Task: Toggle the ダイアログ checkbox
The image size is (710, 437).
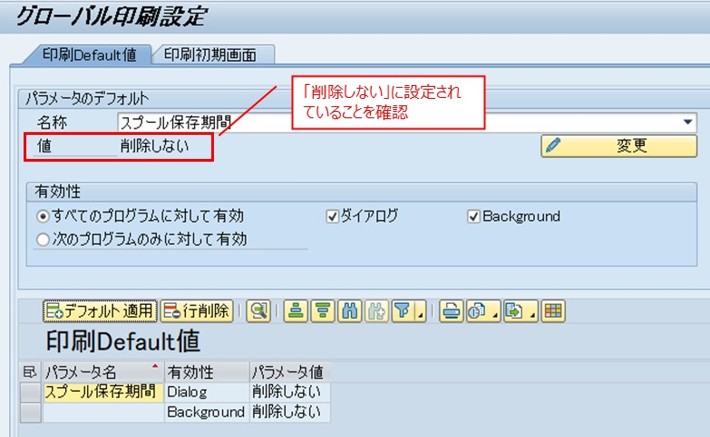Action: click(x=332, y=216)
